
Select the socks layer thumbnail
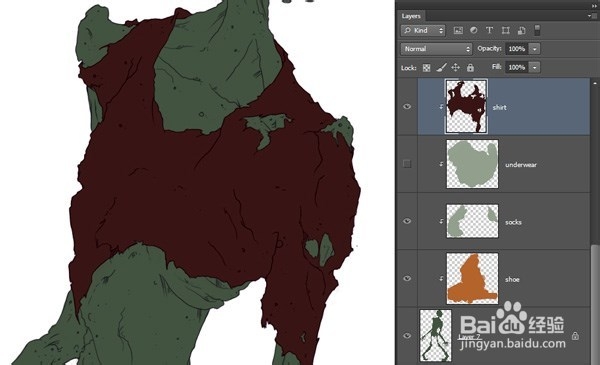coord(473,221)
